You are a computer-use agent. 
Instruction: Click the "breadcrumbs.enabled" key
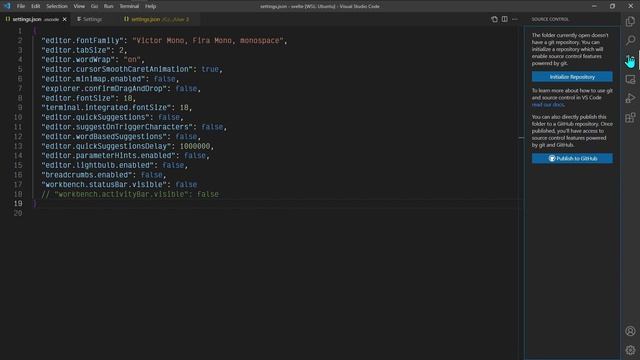click(87, 175)
